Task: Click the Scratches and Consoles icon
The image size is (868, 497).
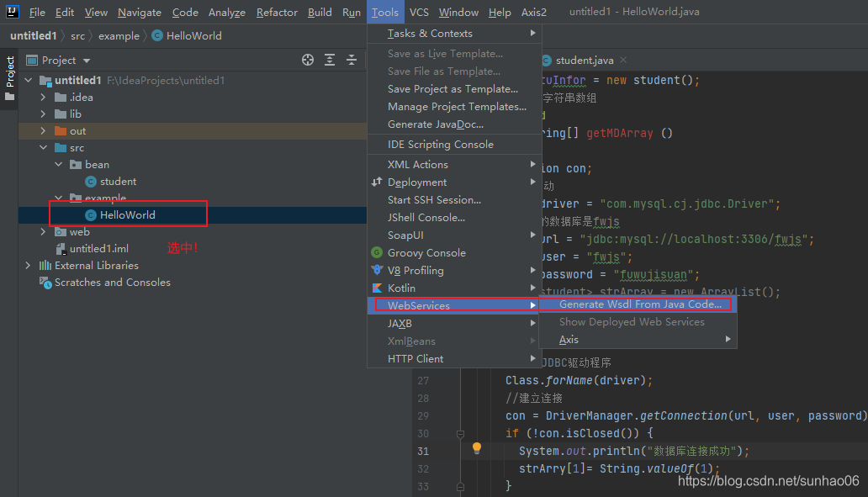Action: click(x=45, y=283)
